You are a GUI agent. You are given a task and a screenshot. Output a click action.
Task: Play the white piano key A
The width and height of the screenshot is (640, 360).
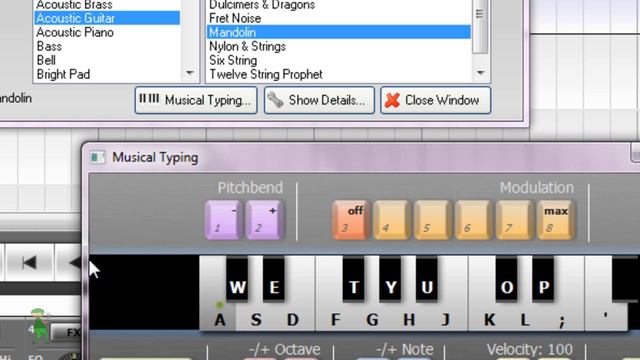click(219, 319)
